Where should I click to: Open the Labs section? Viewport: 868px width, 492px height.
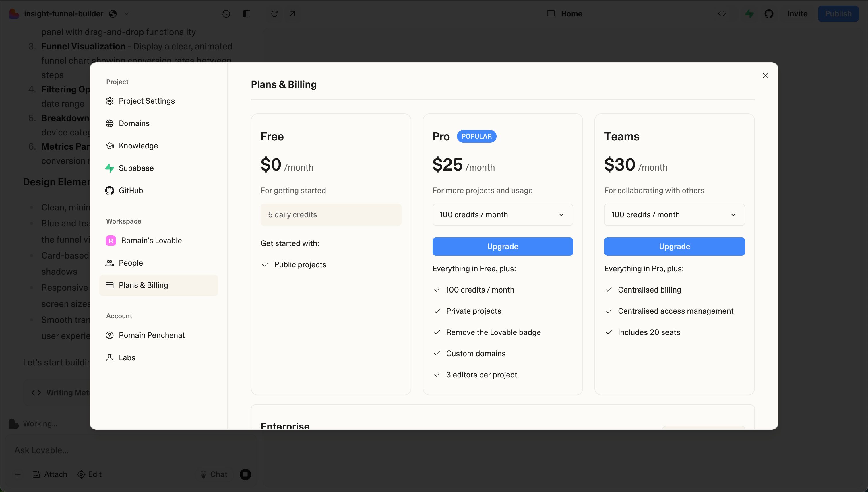tap(158, 357)
